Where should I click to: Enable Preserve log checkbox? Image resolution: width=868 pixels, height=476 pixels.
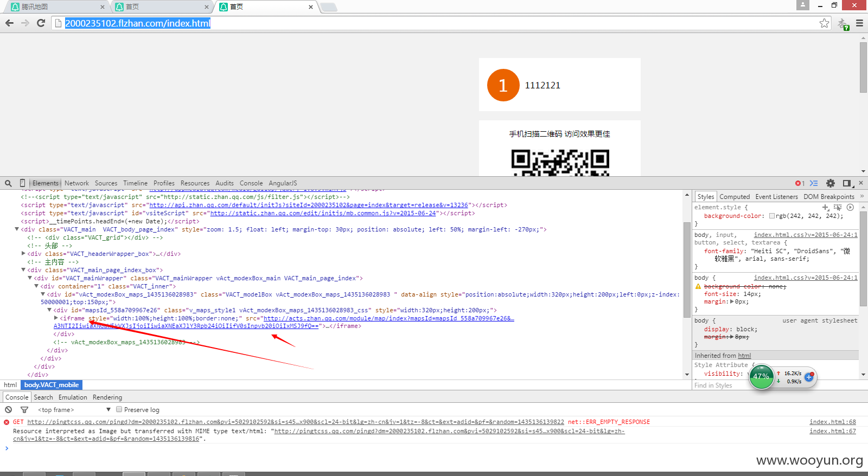[119, 409]
